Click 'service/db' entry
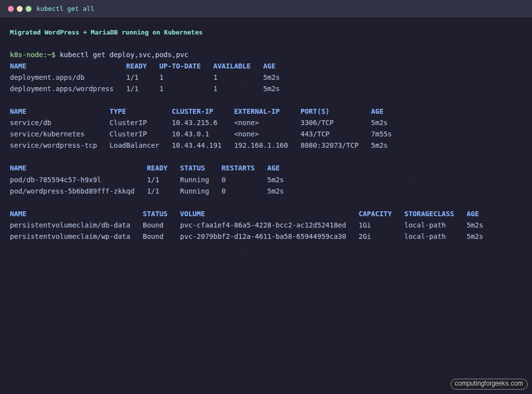This screenshot has width=532, height=394. click(x=31, y=123)
